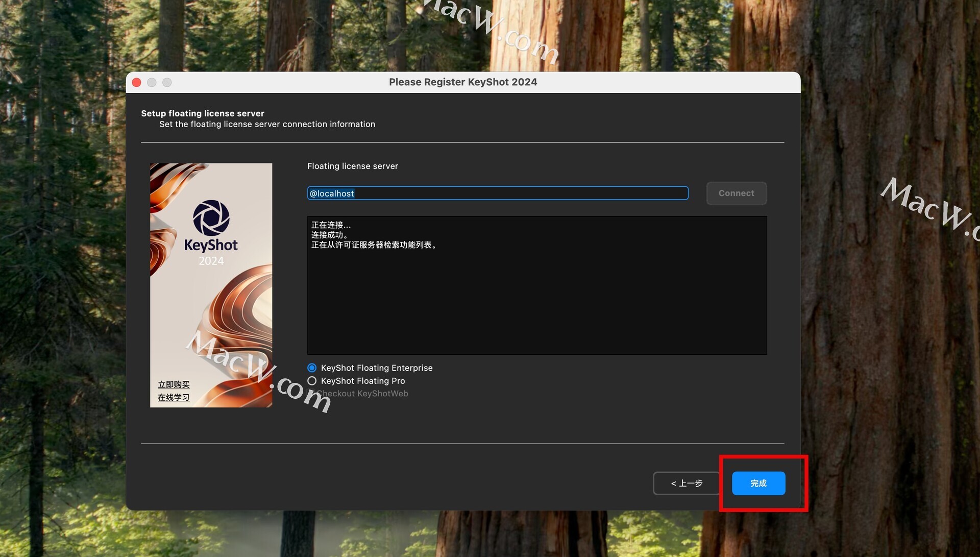The image size is (980, 557).
Task: Open the 立即购买 buy now link
Action: [174, 384]
